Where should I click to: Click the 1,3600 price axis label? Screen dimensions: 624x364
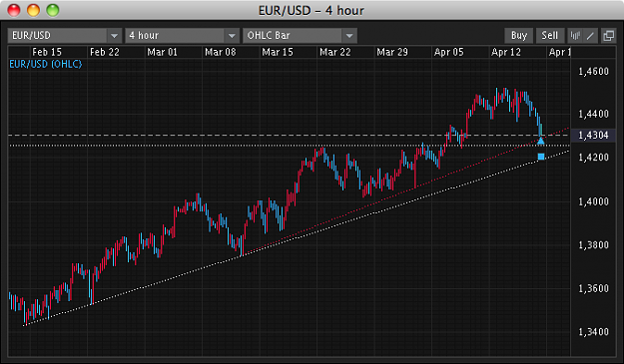pos(593,288)
